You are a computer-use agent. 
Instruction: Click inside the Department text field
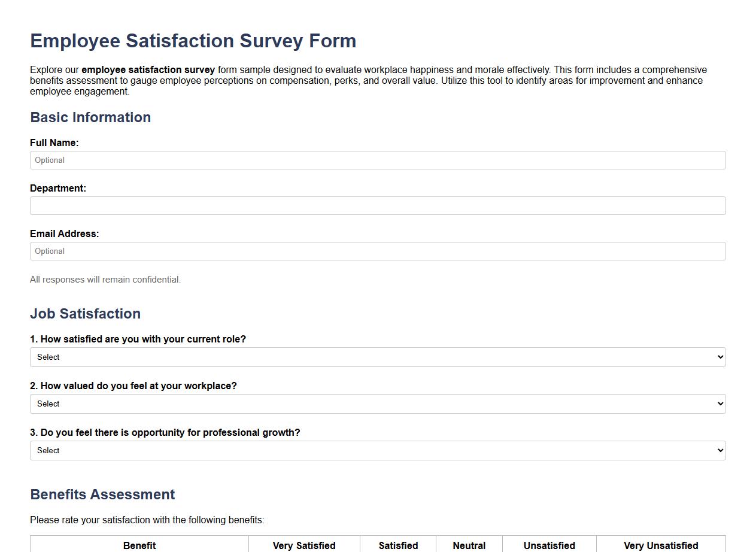(378, 205)
